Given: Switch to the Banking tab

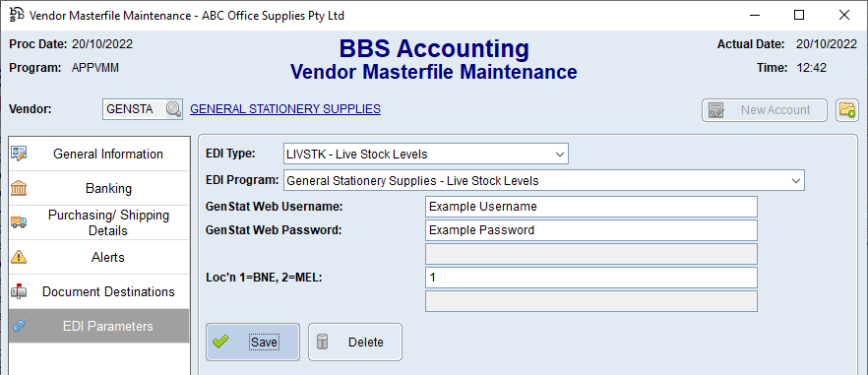Looking at the screenshot, I should pos(98,188).
